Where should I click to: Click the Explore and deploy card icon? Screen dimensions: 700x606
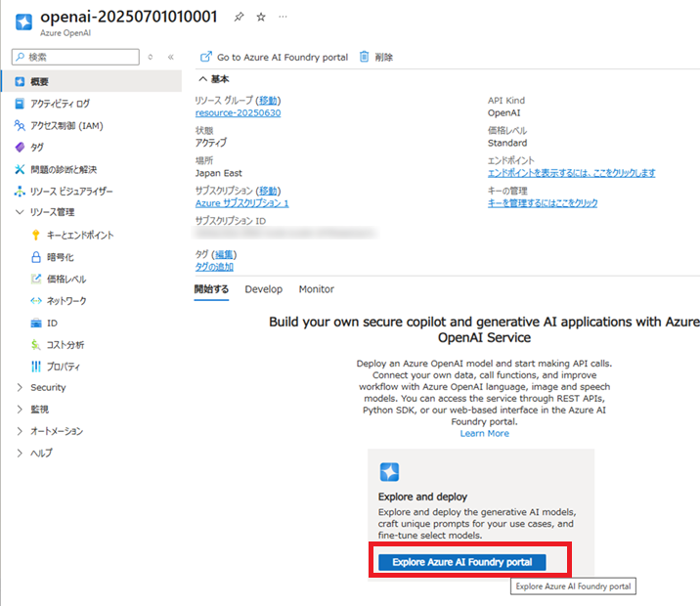[x=389, y=472]
